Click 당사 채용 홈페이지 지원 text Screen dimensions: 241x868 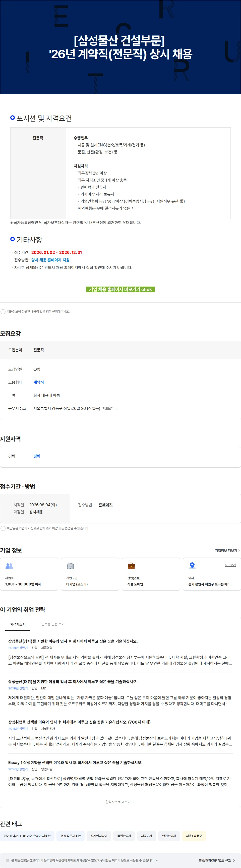(50, 260)
